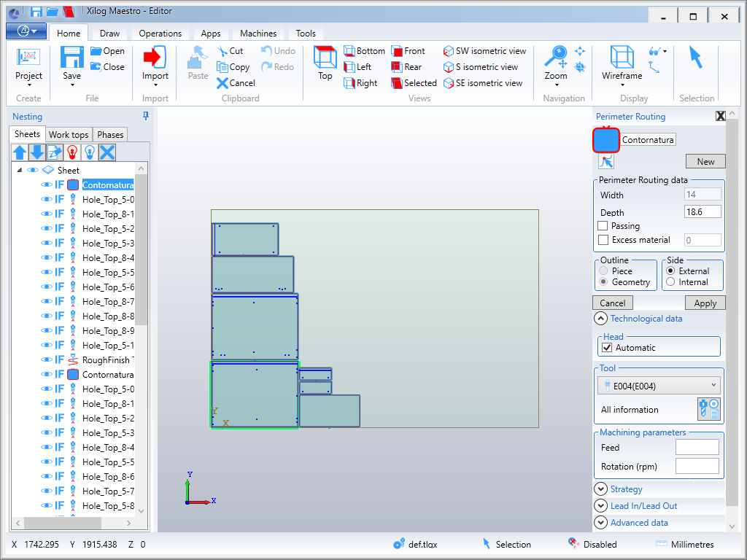747x560 pixels.
Task: Toggle visibility of Hole_Top_8-1 first row
Action: [x=46, y=214]
